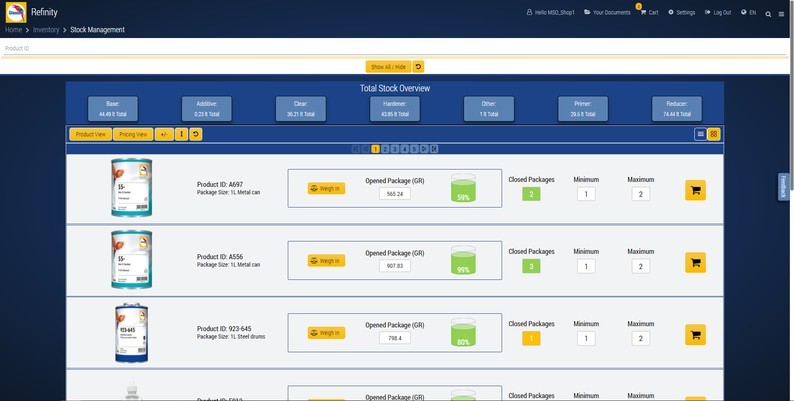Edit opened package value 798.4

395,338
